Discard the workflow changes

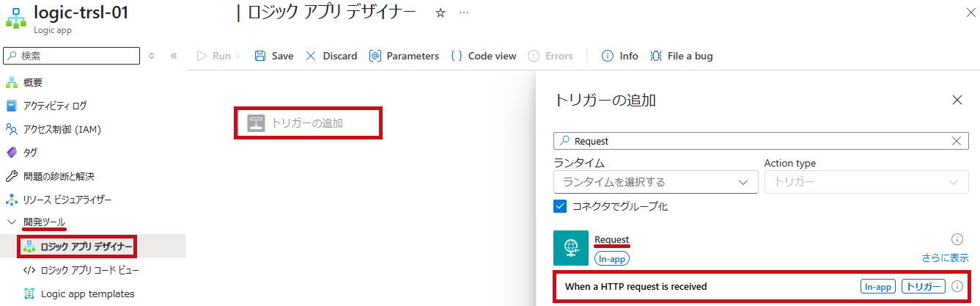coord(331,56)
